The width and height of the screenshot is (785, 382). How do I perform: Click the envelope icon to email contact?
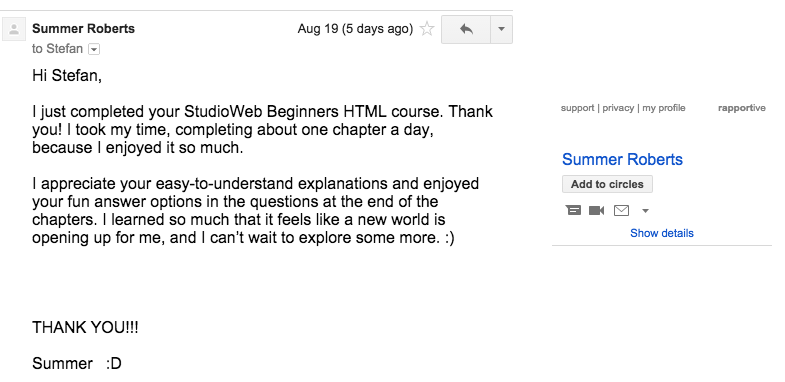621,210
